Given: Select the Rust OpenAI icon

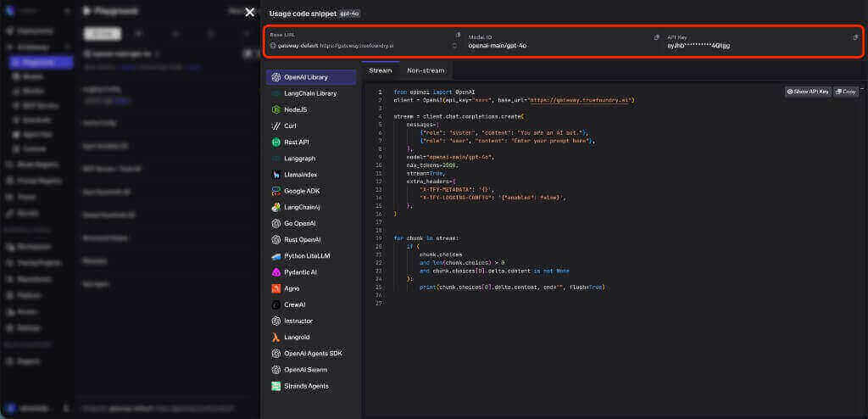Looking at the screenshot, I should point(275,240).
